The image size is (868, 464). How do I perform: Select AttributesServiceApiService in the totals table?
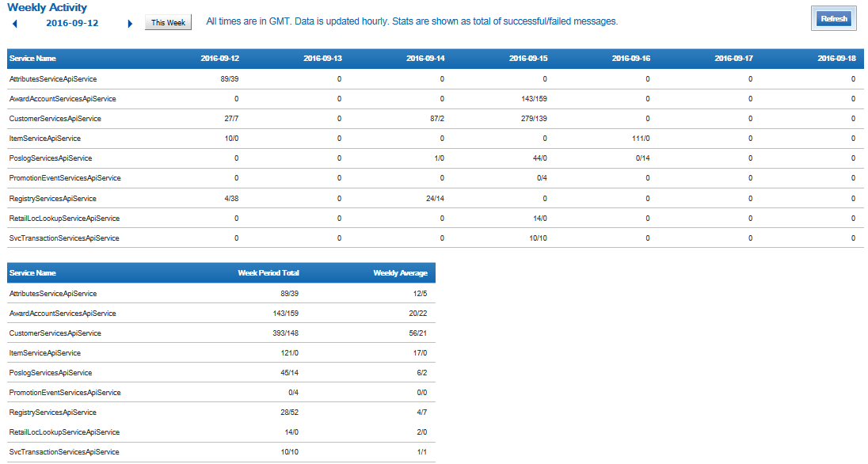[x=53, y=294]
